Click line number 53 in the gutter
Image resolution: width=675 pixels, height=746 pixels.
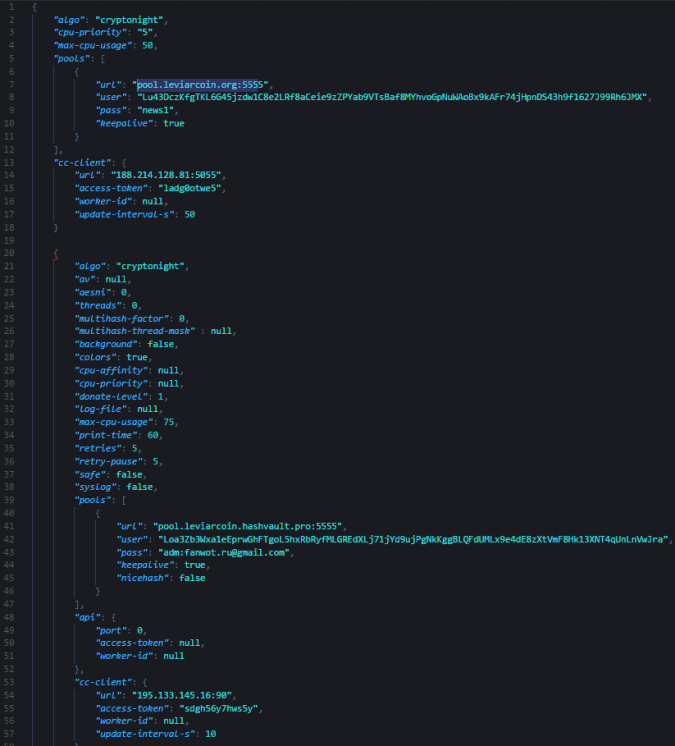[9, 681]
